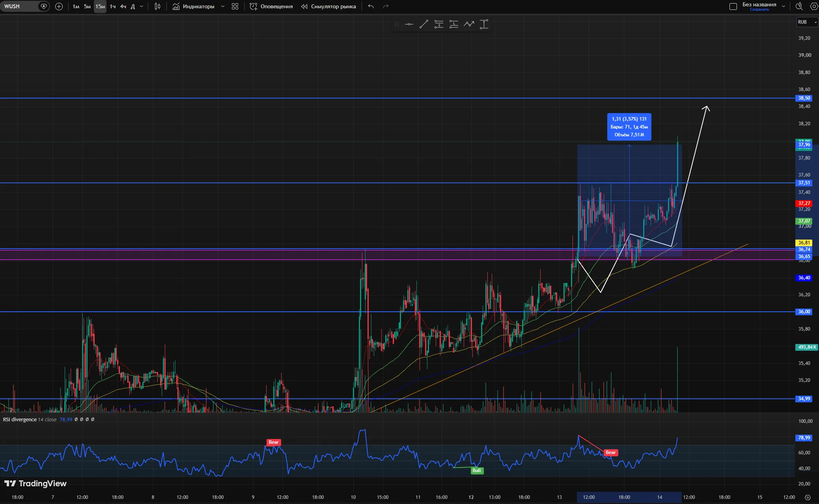Click the 36,00 price level label

click(x=804, y=312)
